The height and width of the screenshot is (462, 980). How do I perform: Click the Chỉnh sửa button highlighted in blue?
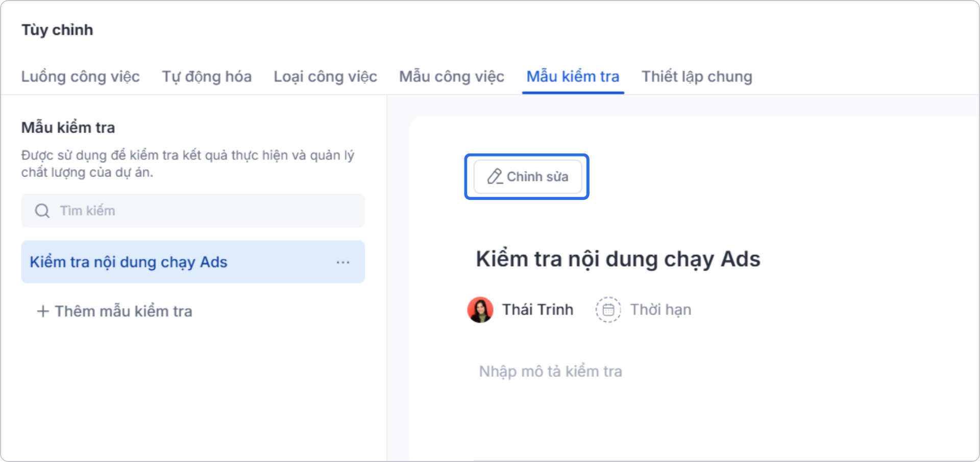pyautogui.click(x=527, y=177)
